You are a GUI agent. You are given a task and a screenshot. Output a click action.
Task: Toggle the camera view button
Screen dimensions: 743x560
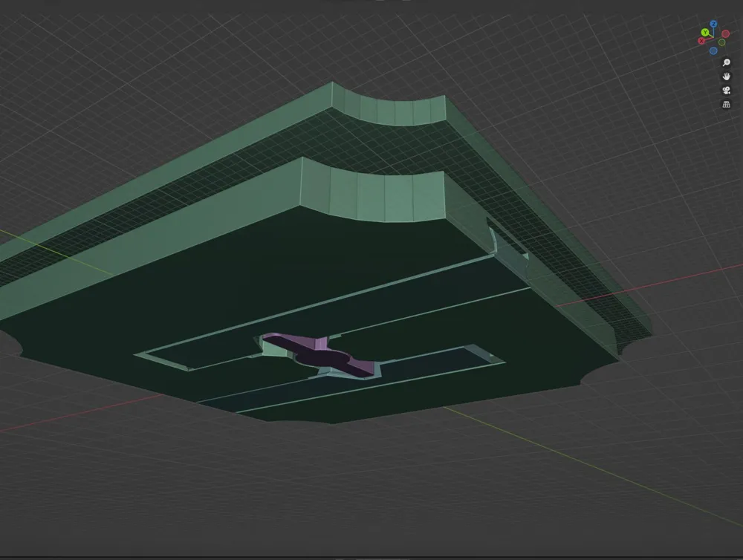(727, 91)
